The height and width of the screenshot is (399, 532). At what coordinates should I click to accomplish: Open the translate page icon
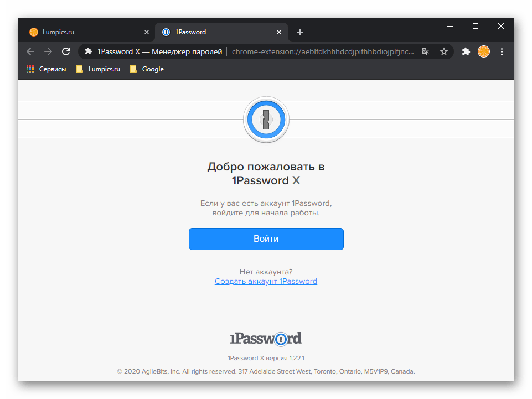point(426,51)
